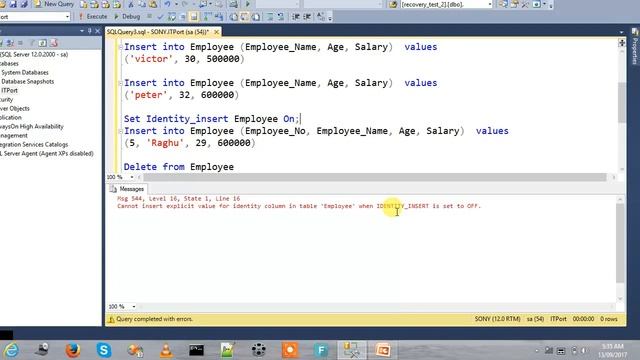Image resolution: width=640 pixels, height=360 pixels.
Task: Click the Cut scissors icon
Action: pyautogui.click(x=131, y=4)
